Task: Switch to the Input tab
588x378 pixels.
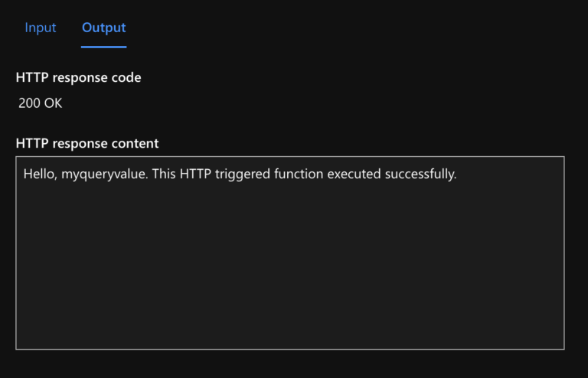Action: pos(41,28)
